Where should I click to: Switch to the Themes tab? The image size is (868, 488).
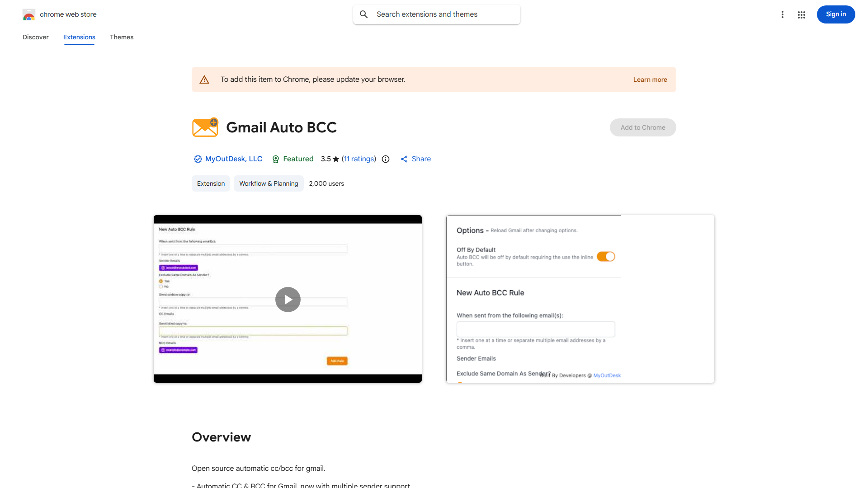coord(122,37)
